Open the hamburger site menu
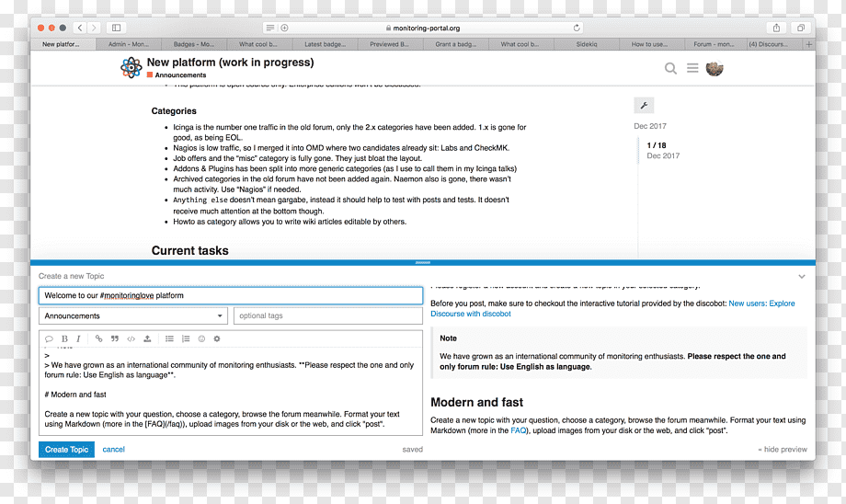 click(692, 68)
